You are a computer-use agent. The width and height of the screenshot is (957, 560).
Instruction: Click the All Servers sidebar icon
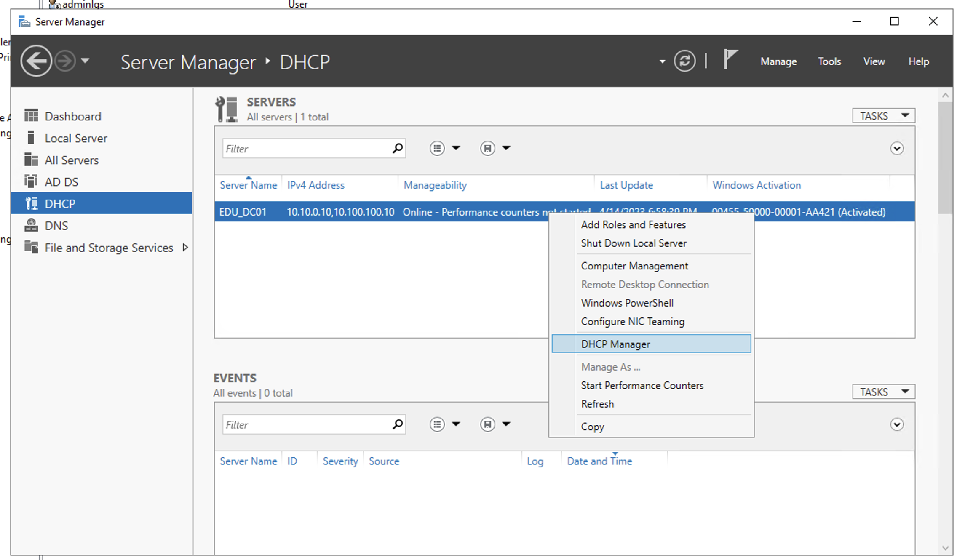(31, 160)
